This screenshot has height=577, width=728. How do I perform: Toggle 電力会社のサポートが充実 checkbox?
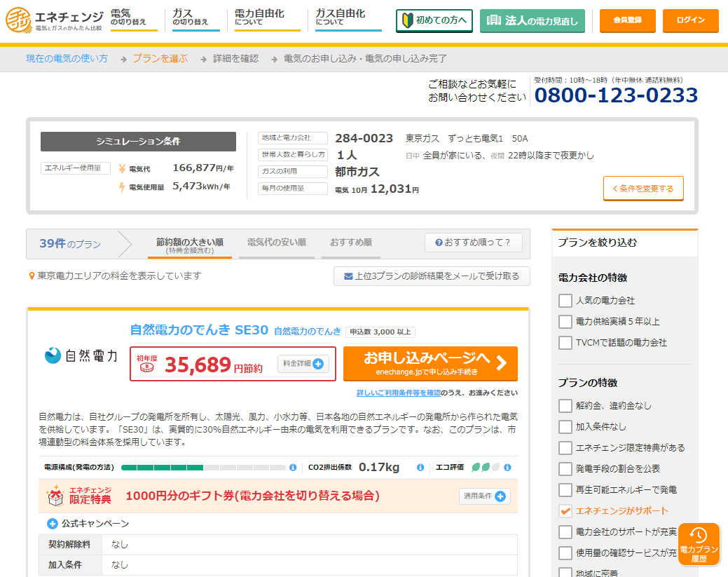click(565, 532)
